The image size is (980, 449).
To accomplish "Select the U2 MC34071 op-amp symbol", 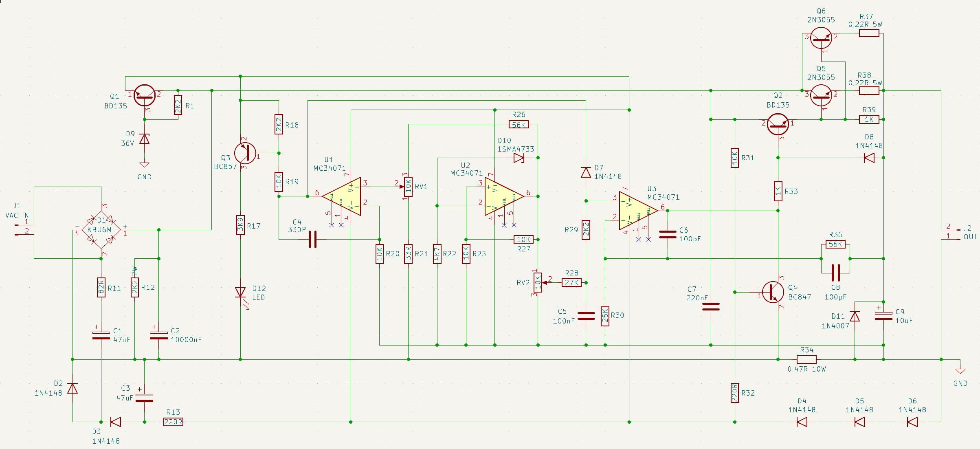I will (504, 196).
